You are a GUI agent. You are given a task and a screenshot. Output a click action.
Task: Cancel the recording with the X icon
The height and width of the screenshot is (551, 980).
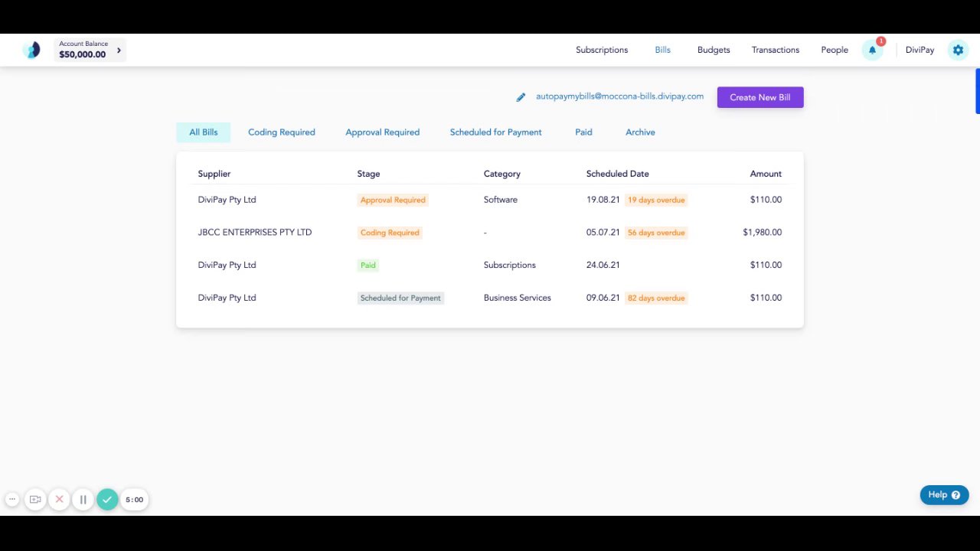59,499
